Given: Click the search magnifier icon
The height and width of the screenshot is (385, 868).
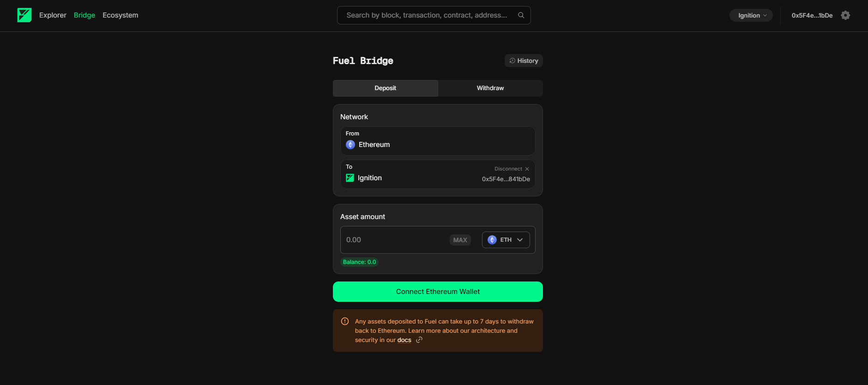Looking at the screenshot, I should pyautogui.click(x=521, y=15).
